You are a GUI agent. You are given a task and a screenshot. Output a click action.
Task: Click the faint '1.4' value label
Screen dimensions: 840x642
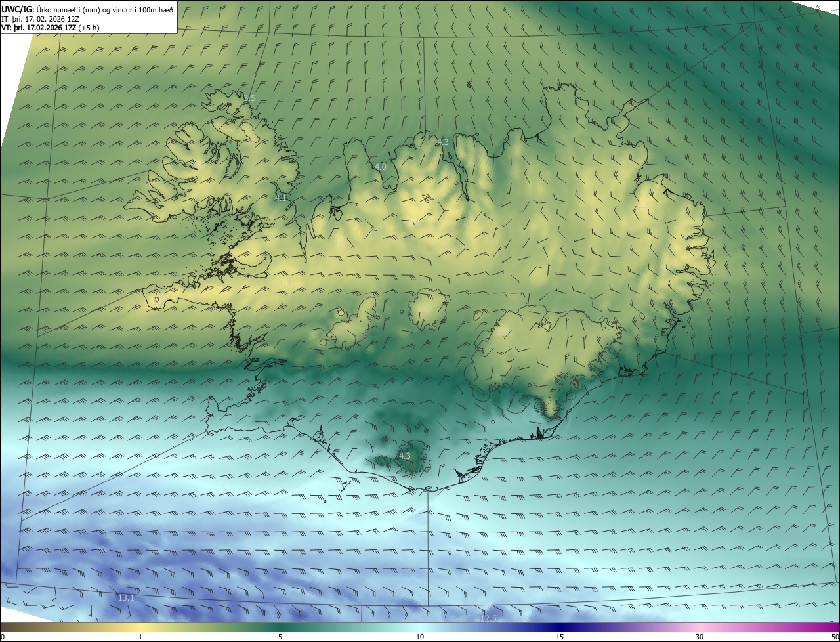(x=339, y=241)
